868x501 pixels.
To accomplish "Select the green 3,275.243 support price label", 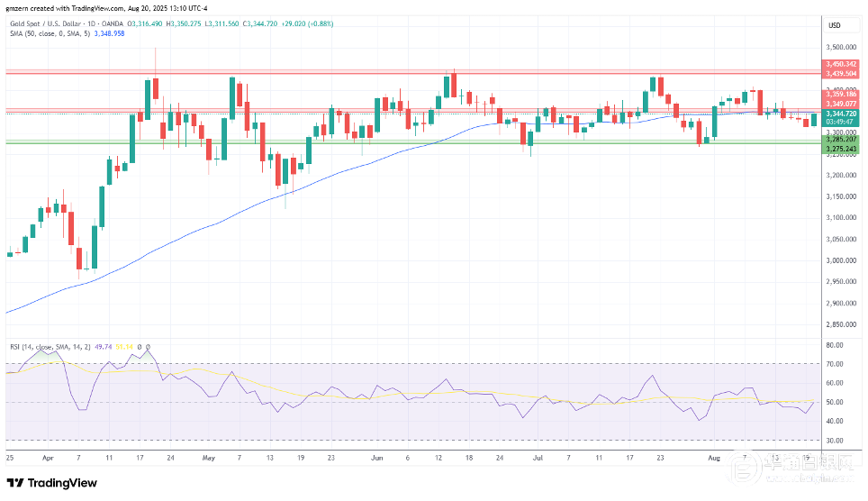I will 841,149.
